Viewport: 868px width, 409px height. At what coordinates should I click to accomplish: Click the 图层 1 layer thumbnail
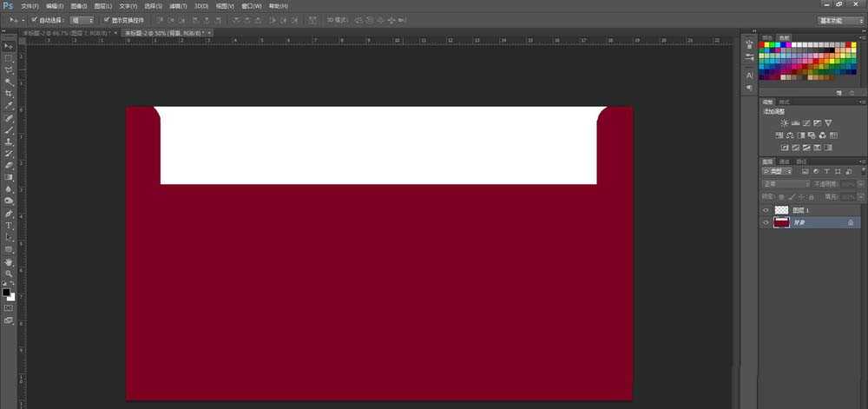pos(781,210)
